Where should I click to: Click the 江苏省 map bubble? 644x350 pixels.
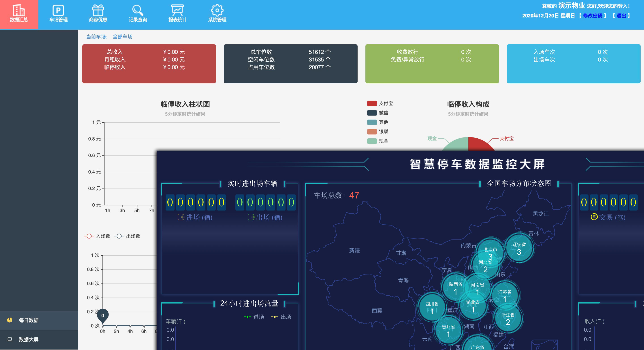[x=505, y=295]
